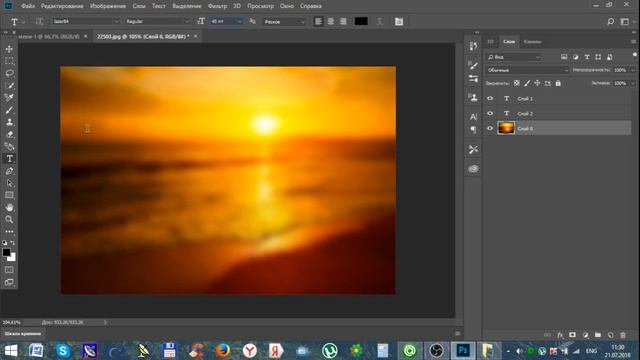
Task: Select the Zoom magnifier tool
Action: 9,220
